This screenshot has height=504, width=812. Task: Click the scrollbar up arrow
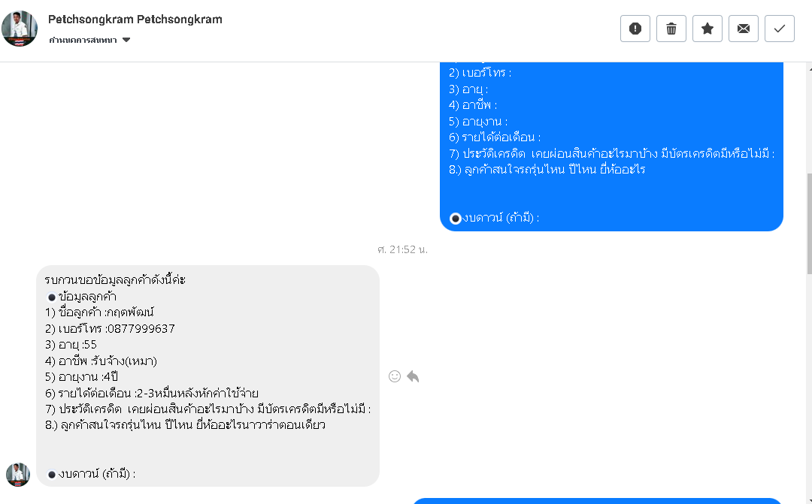click(807, 68)
